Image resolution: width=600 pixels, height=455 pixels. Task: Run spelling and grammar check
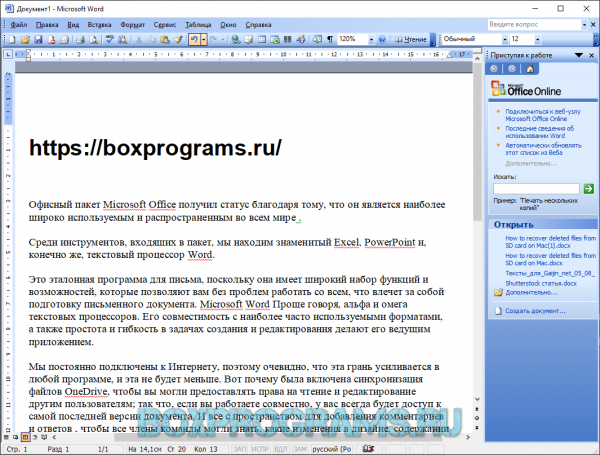coord(110,39)
